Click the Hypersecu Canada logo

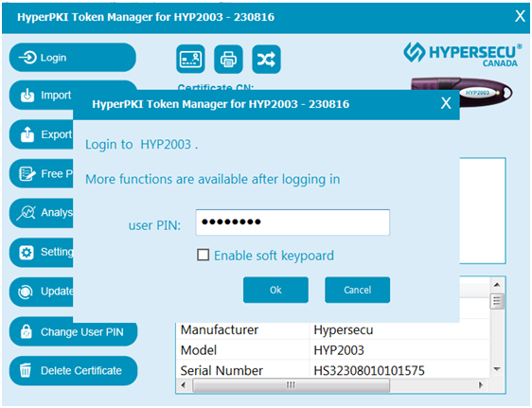click(463, 54)
